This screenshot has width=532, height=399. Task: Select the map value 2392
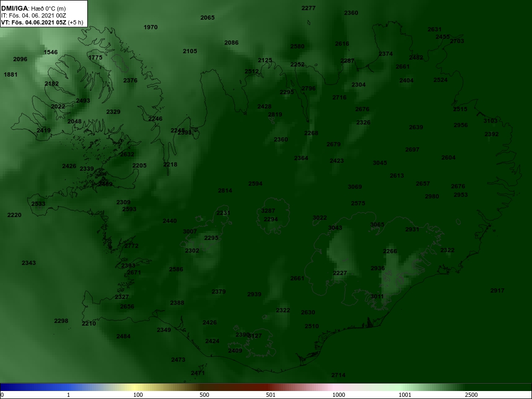(492, 135)
